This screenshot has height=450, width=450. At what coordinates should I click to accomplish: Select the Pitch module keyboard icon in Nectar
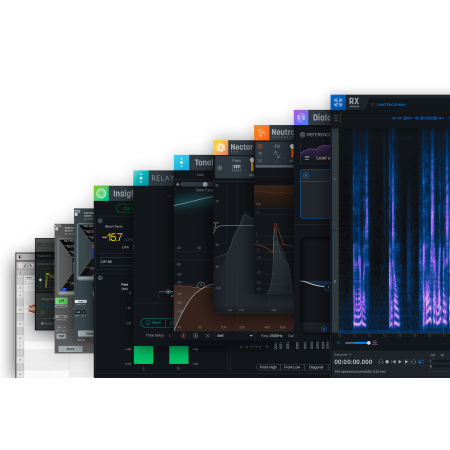click(x=236, y=168)
